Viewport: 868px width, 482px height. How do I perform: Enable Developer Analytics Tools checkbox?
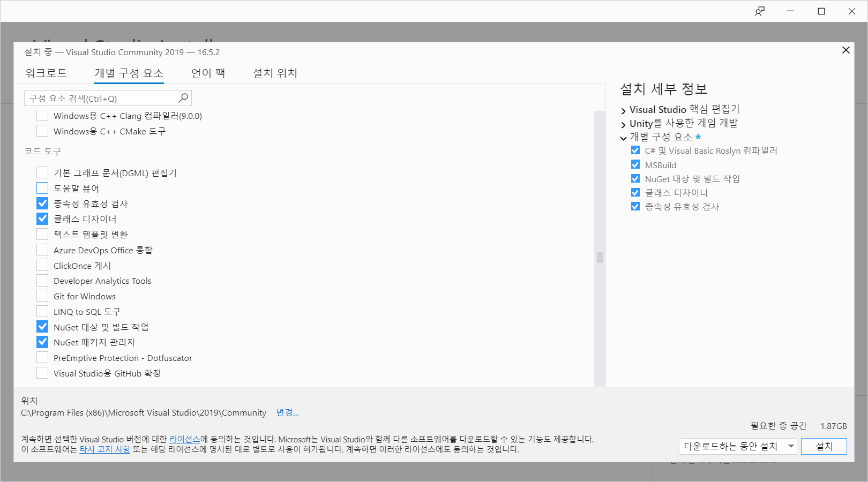tap(42, 281)
